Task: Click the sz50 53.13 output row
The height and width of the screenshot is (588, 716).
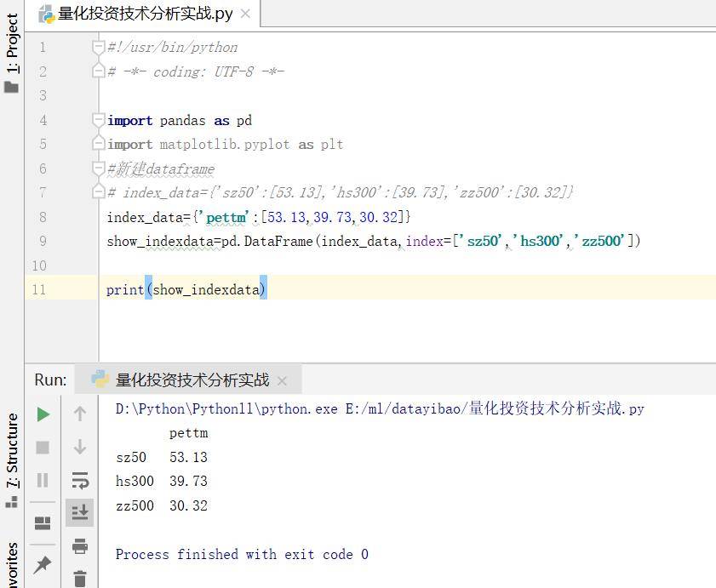Action: coord(162,457)
